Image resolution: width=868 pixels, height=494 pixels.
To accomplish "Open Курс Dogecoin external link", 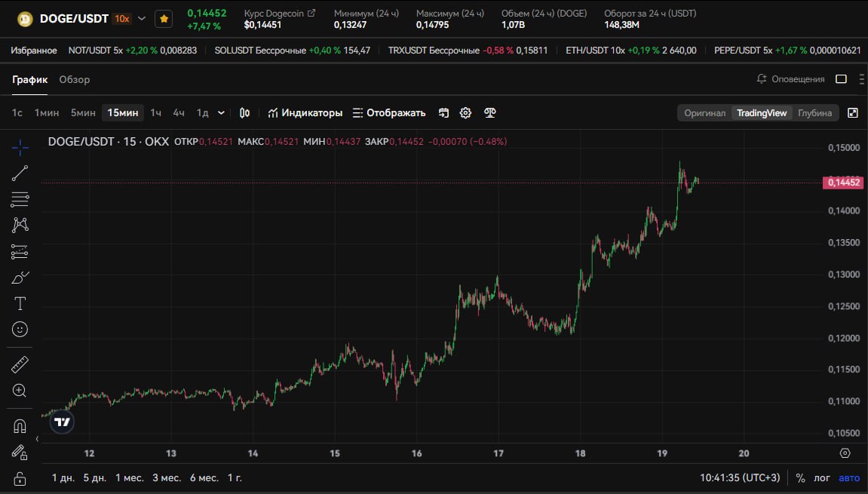I will [x=311, y=13].
